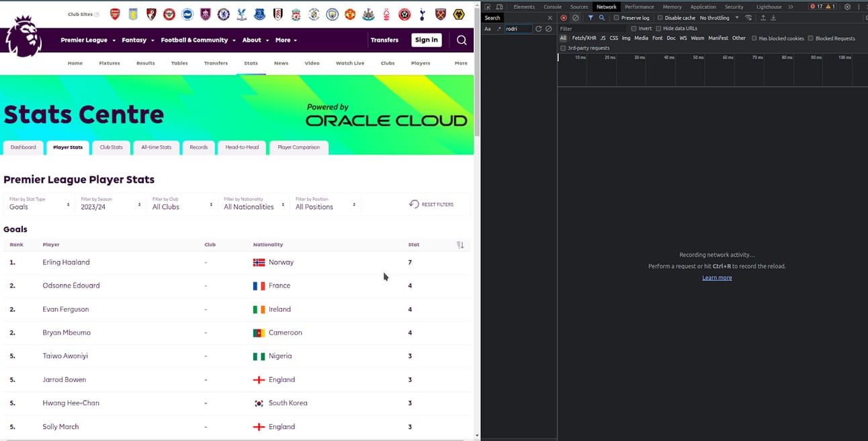Toggle the DevTools device toolbar icon
This screenshot has width=868, height=441.
point(499,7)
